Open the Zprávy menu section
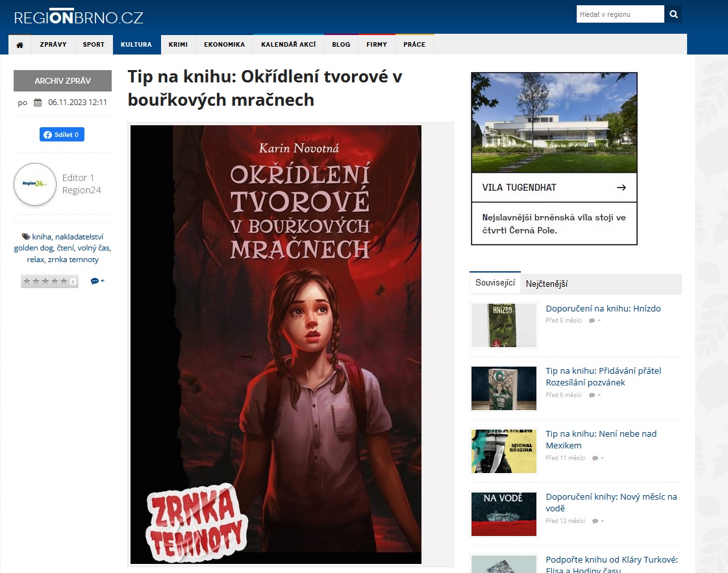The width and height of the screenshot is (728, 573). point(53,45)
